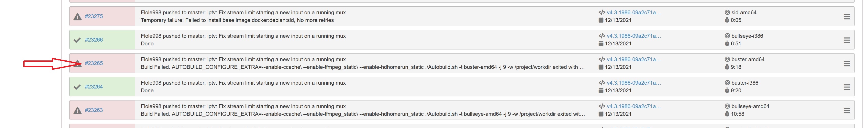868x128 pixels.
Task: Open hamburger menu for build #23266
Action: pos(847,40)
